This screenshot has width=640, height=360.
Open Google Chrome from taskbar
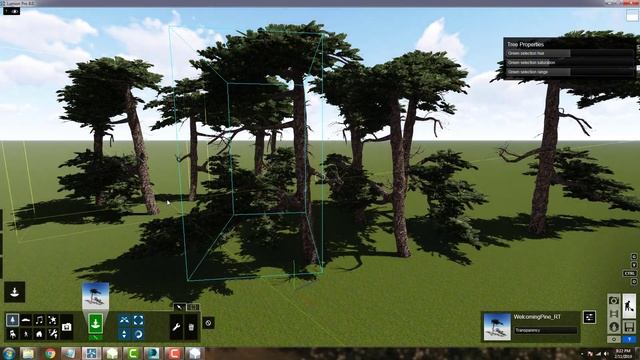pyautogui.click(x=50, y=353)
